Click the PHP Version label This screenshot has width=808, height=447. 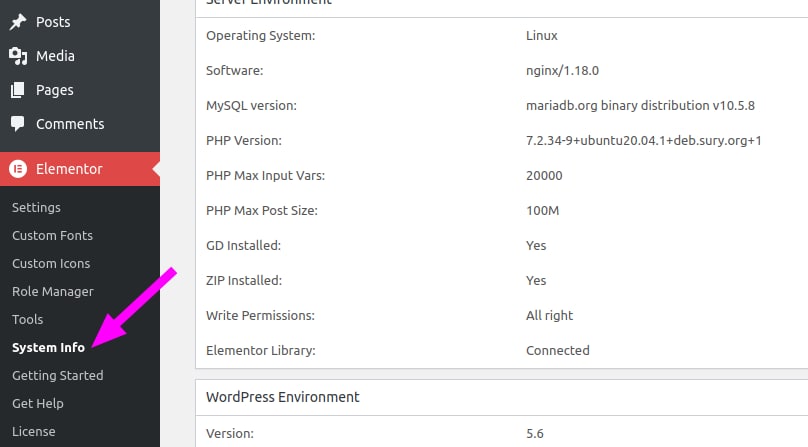point(244,141)
